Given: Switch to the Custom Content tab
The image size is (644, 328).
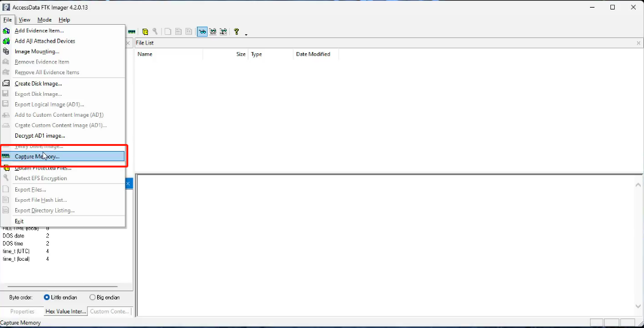Looking at the screenshot, I should pyautogui.click(x=110, y=312).
